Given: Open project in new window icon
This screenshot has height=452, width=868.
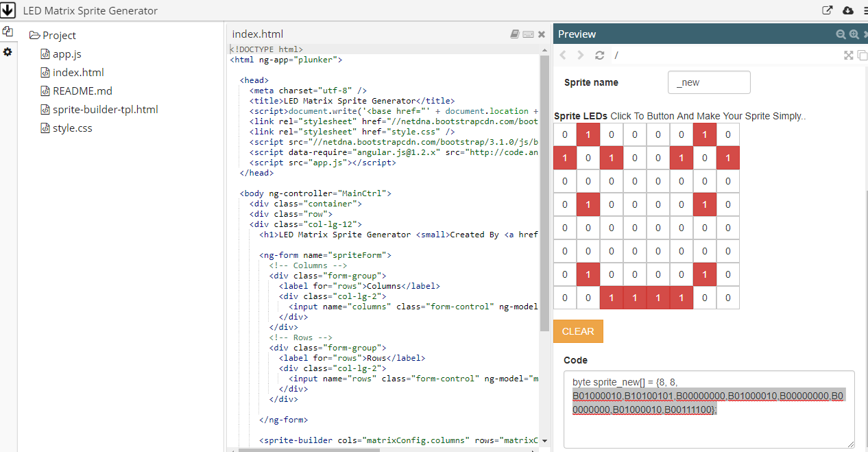Looking at the screenshot, I should tap(828, 10).
